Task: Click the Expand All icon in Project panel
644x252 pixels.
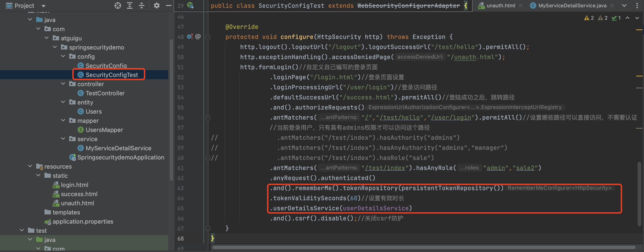Action: [x=129, y=5]
